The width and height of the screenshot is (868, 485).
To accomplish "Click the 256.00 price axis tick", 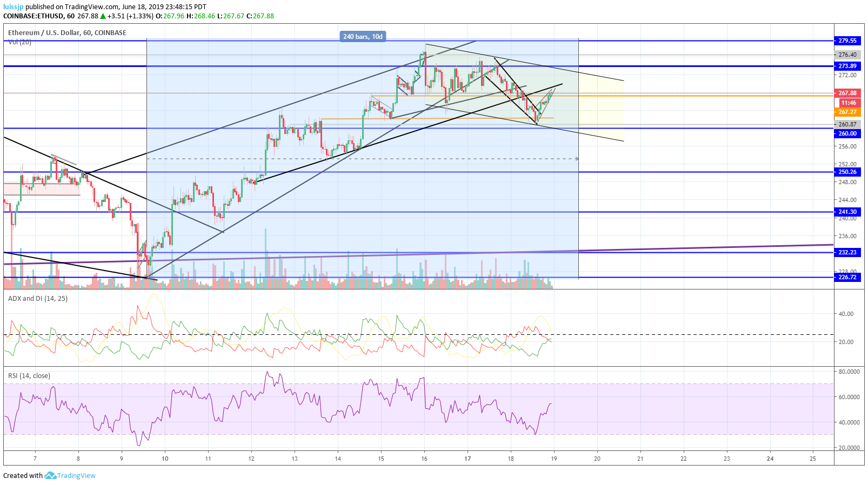I will tap(847, 146).
